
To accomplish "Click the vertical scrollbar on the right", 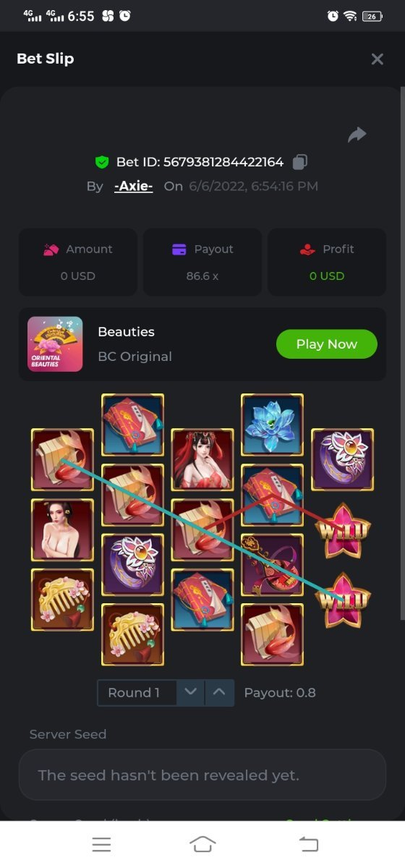I will coord(402,354).
